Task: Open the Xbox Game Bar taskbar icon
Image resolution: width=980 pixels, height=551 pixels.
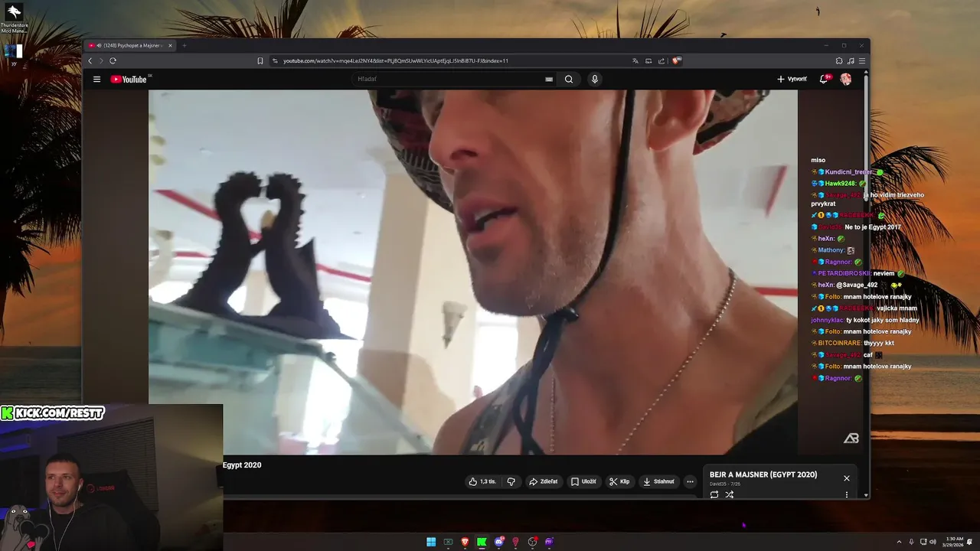Action: (x=449, y=542)
